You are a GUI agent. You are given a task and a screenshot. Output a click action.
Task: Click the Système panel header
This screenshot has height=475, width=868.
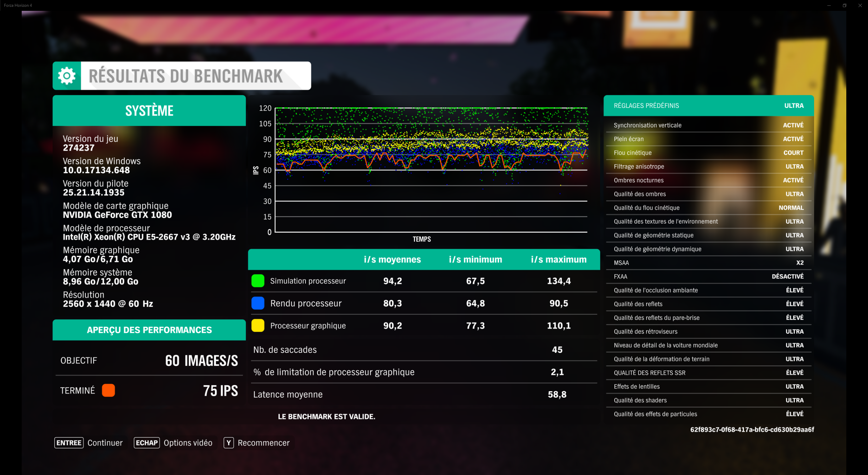tap(149, 111)
